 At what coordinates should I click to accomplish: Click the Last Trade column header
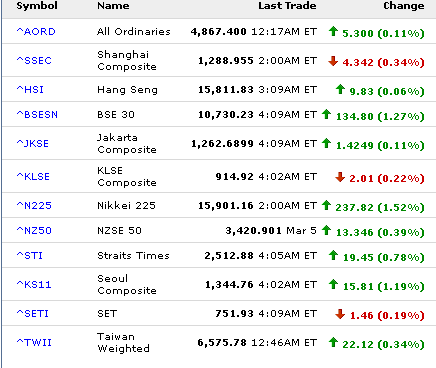coord(287,6)
